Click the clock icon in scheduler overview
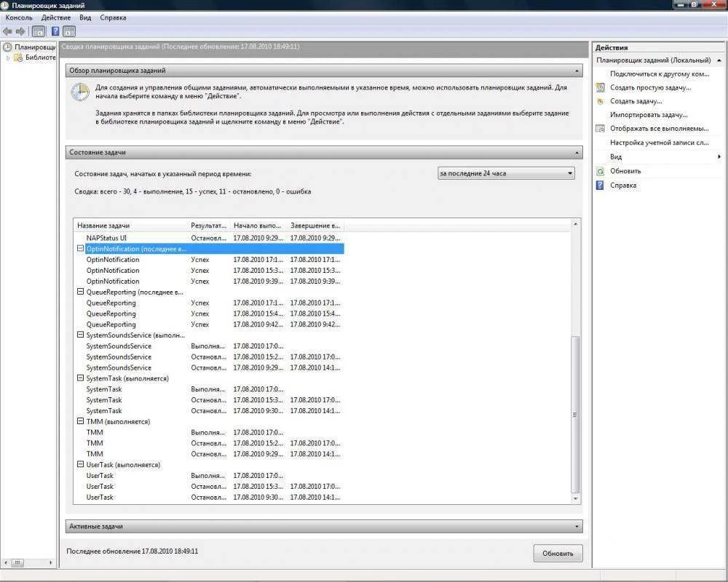 [x=80, y=92]
